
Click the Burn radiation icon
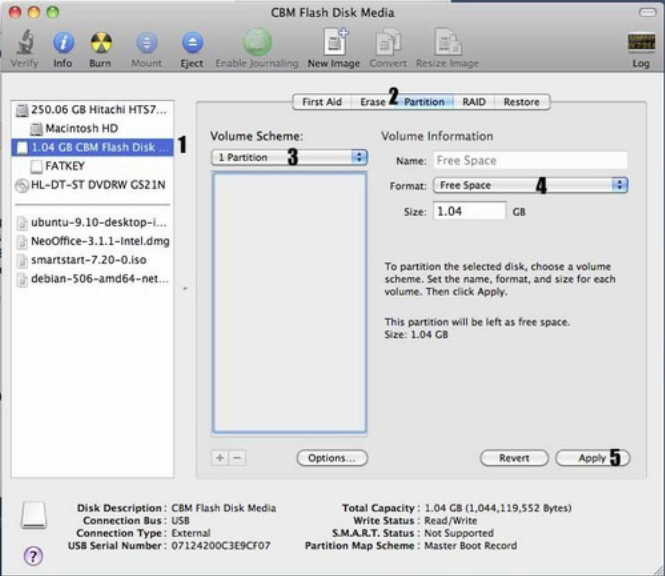(x=101, y=42)
